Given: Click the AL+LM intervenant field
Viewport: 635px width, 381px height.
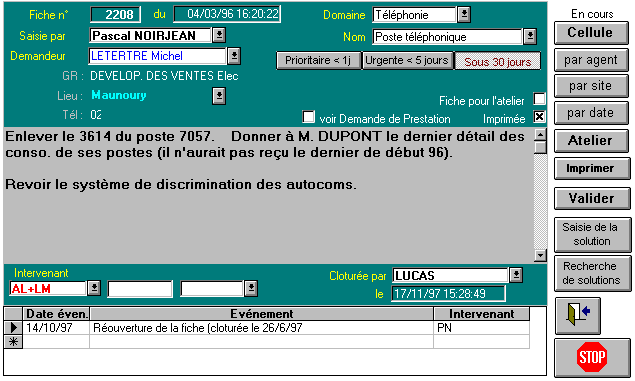Looking at the screenshot, I should [48, 288].
